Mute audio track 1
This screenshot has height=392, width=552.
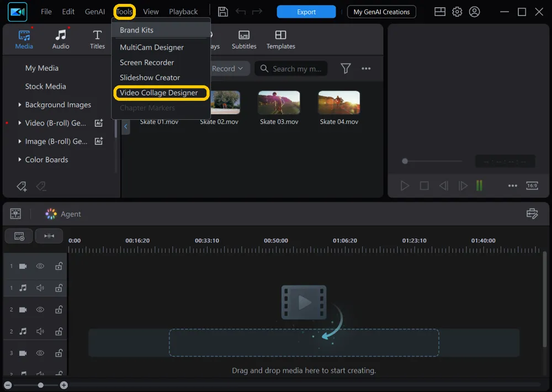[40, 288]
